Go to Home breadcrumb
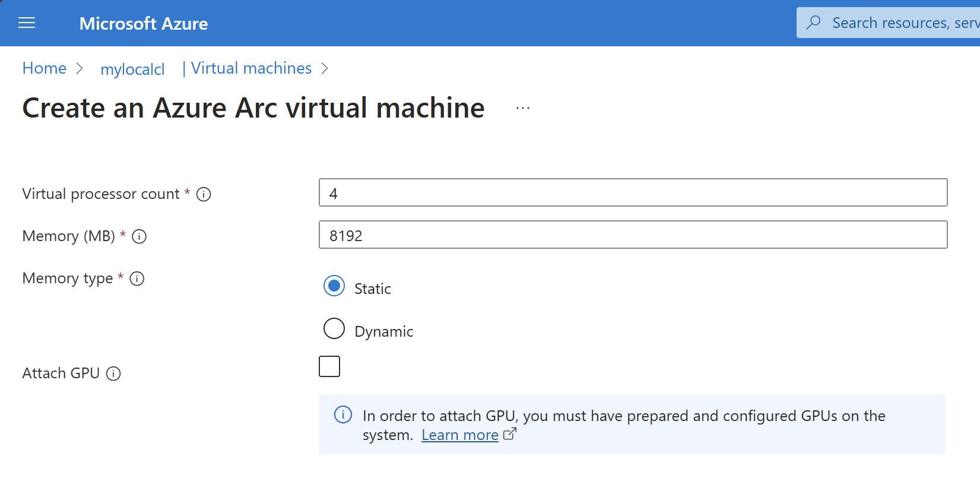 coord(45,68)
